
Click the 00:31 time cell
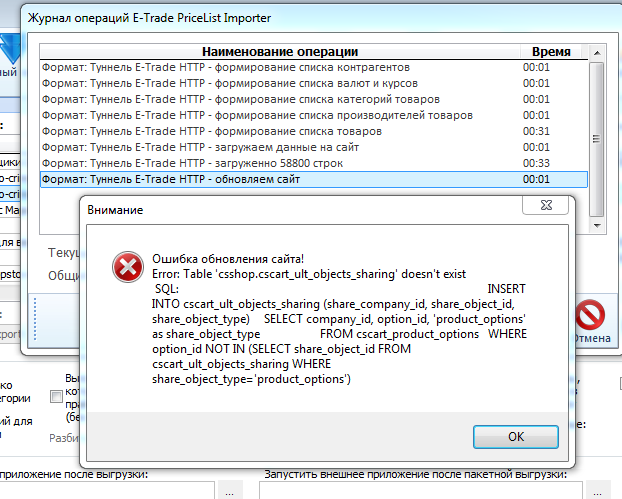536,131
